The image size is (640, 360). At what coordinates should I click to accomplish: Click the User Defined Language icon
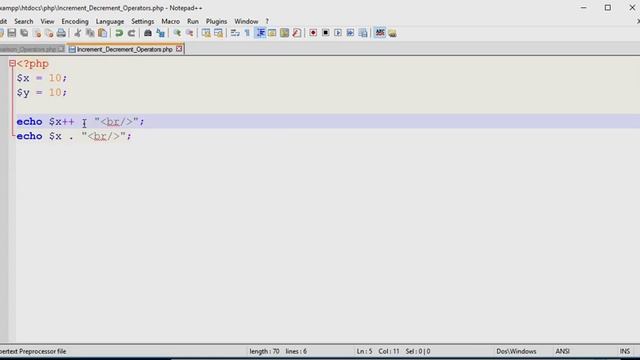pos(272,33)
